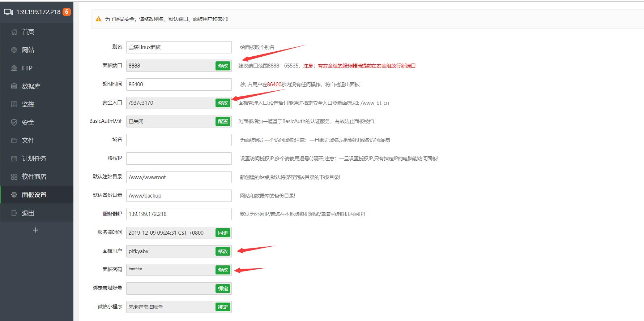Open BasicAuth认证 配置 button

[223, 121]
